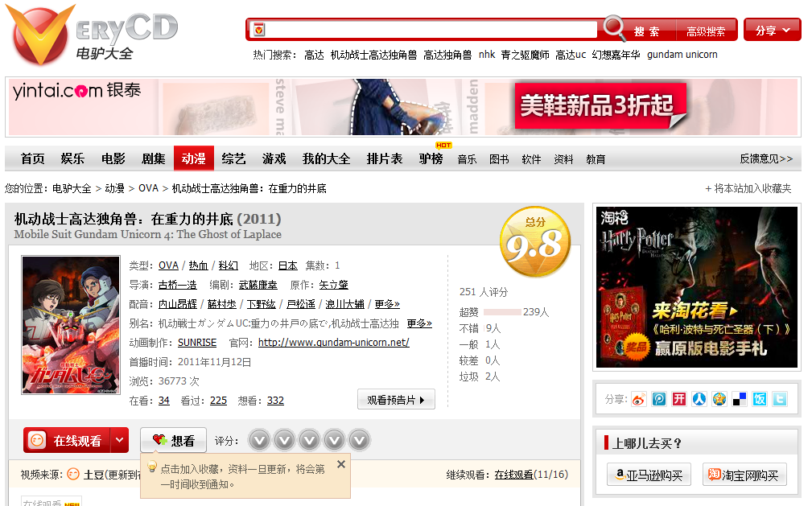Click the Gundam Unicorn poster thumbnail
The image size is (812, 506).
71,325
